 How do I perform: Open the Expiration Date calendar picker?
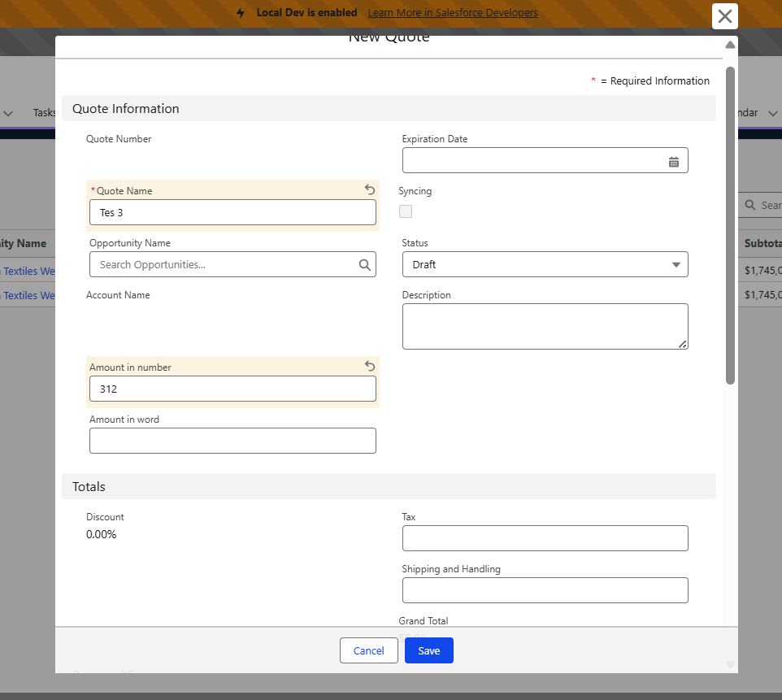tap(673, 162)
